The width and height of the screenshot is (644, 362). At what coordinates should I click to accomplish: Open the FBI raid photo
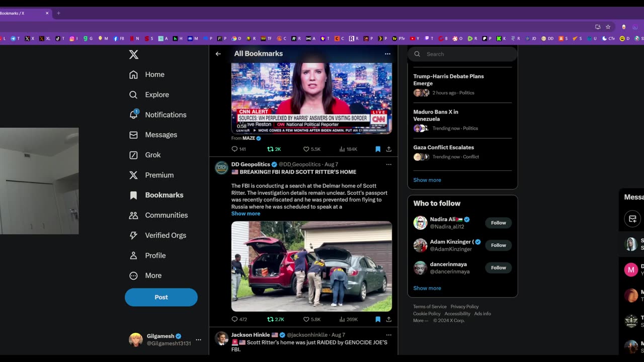point(311,266)
